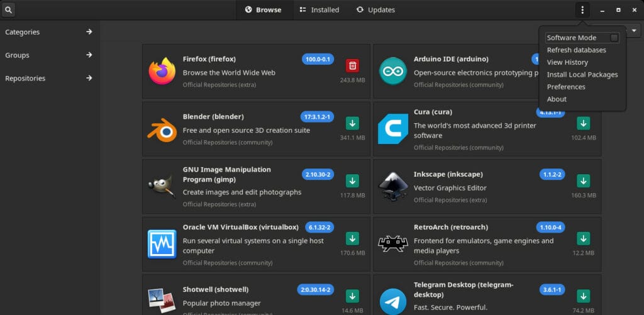
Task: Remove Firefox using the red trash button
Action: pyautogui.click(x=352, y=65)
